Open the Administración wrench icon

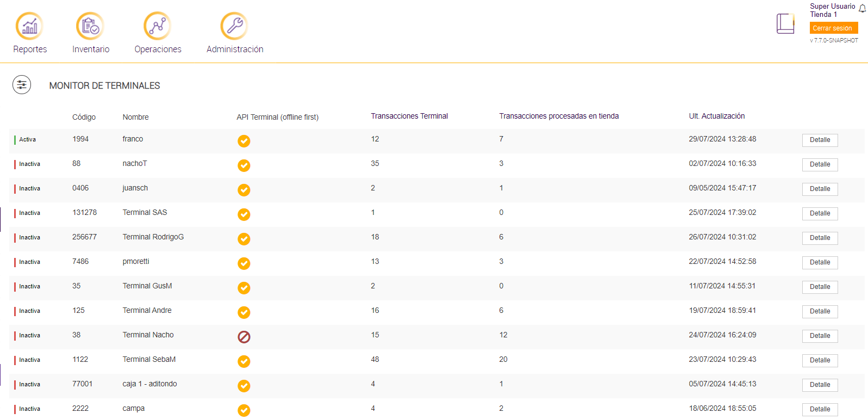point(234,26)
